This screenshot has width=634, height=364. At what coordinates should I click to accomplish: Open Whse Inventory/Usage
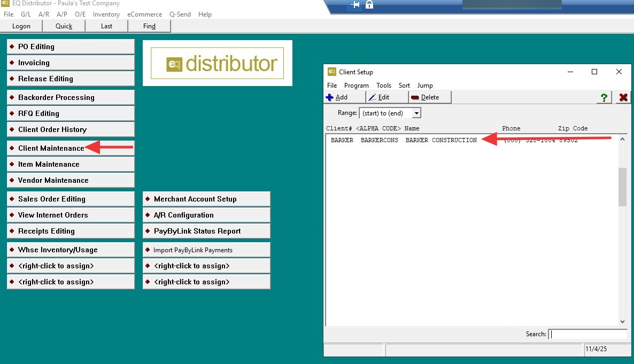point(71,250)
